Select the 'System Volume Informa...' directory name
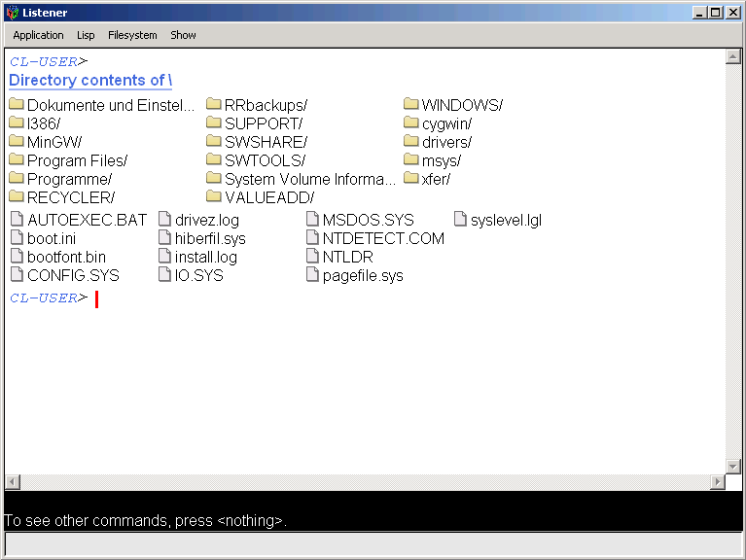This screenshot has width=746, height=560. (x=310, y=179)
